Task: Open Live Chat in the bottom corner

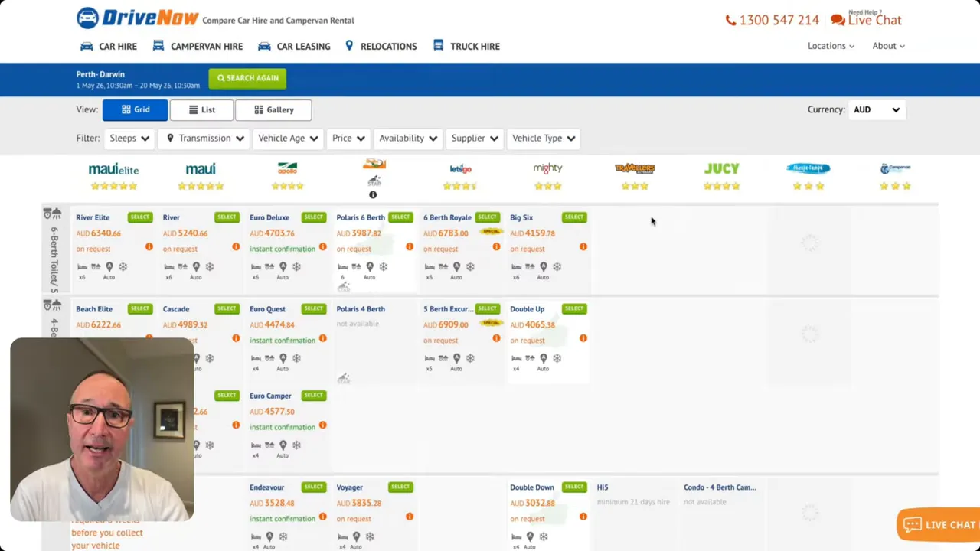Action: coord(938,524)
